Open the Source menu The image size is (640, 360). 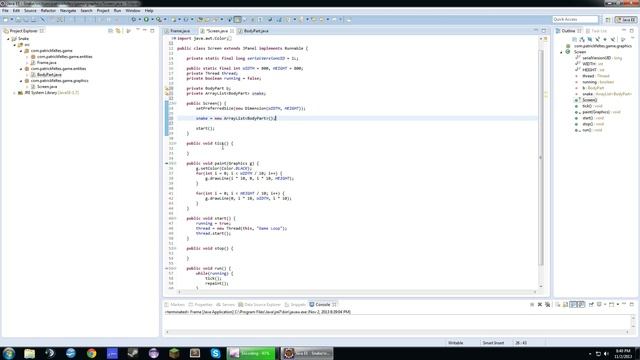tap(30, 11)
